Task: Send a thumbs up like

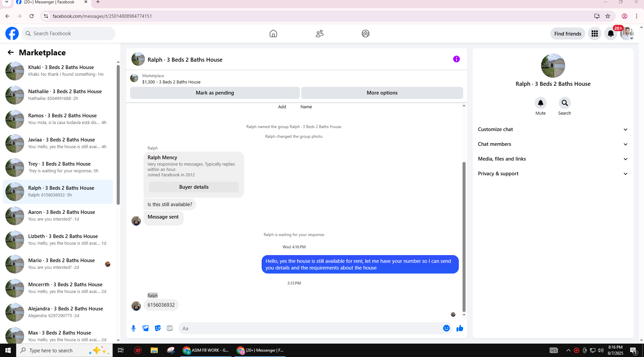Action: [460, 328]
